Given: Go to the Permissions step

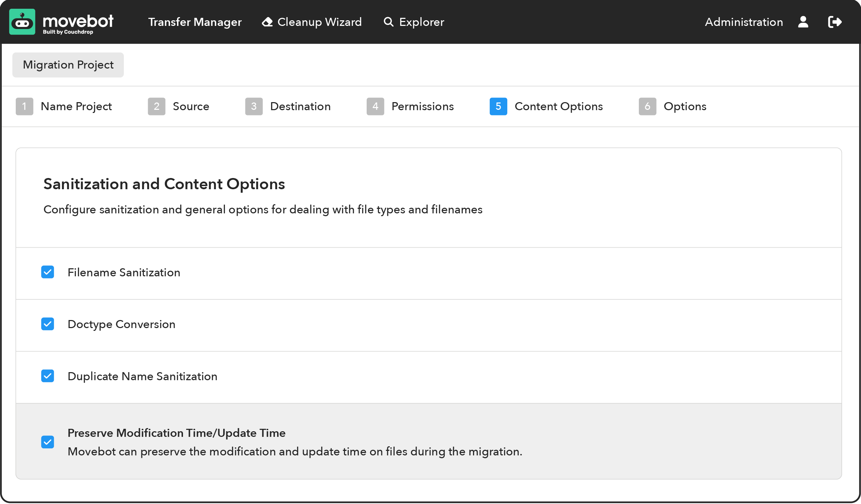Looking at the screenshot, I should click(x=422, y=106).
